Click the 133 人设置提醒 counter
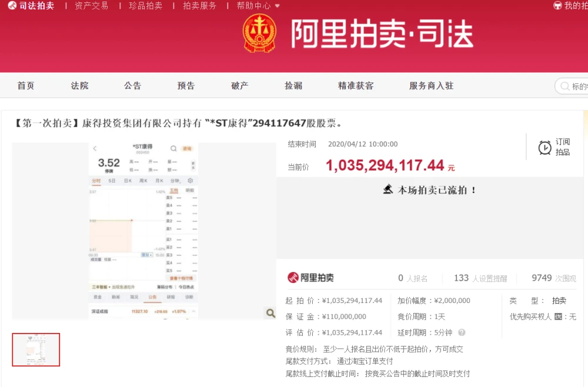 click(x=480, y=278)
